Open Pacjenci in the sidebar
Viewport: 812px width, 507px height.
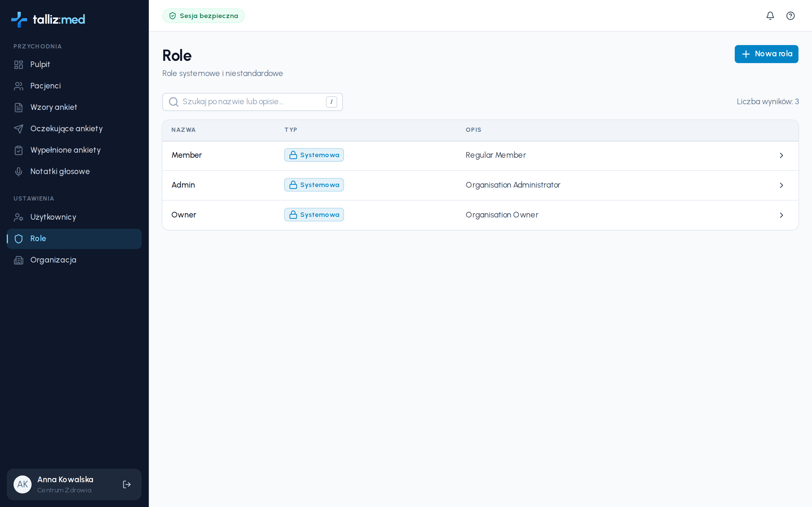(74, 86)
